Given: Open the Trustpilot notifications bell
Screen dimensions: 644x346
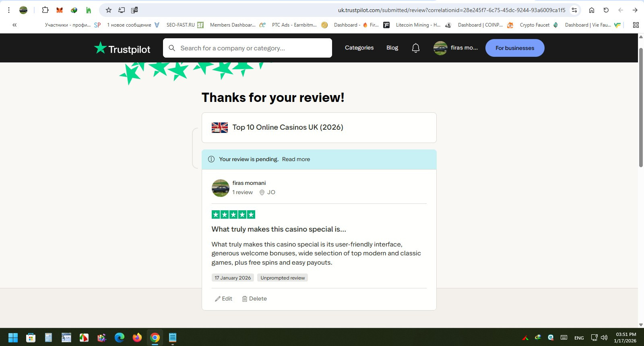Looking at the screenshot, I should click(416, 48).
